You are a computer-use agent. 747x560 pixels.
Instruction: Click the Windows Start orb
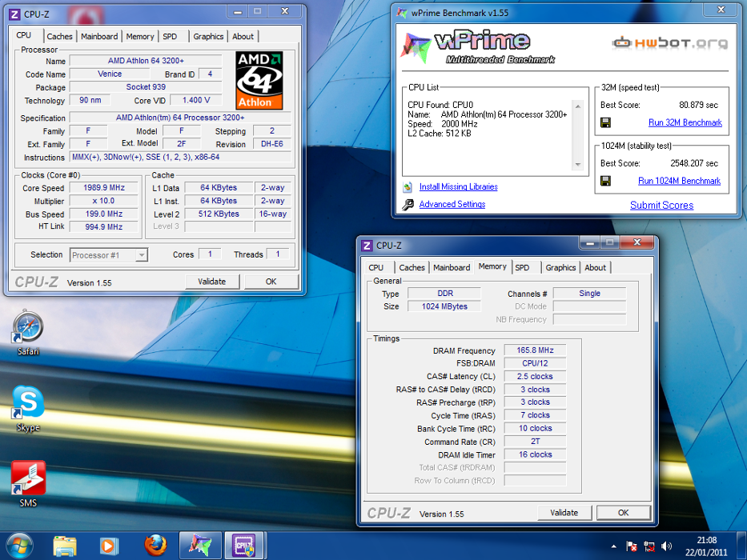[19, 546]
